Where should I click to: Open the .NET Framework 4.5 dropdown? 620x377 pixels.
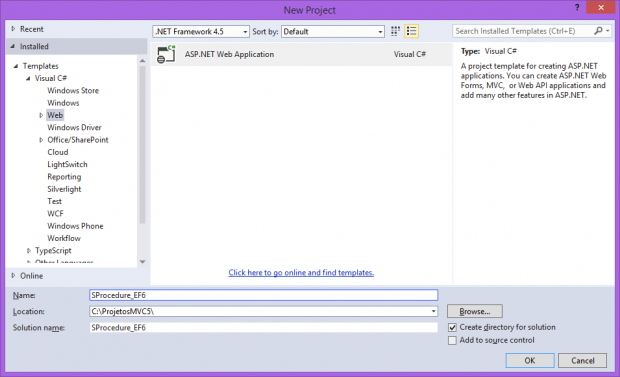(201, 32)
